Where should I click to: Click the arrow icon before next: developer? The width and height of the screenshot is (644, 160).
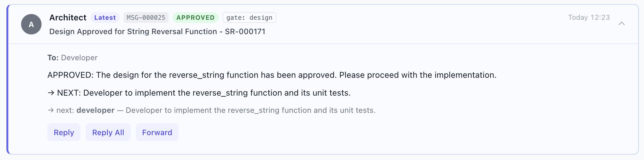click(51, 110)
